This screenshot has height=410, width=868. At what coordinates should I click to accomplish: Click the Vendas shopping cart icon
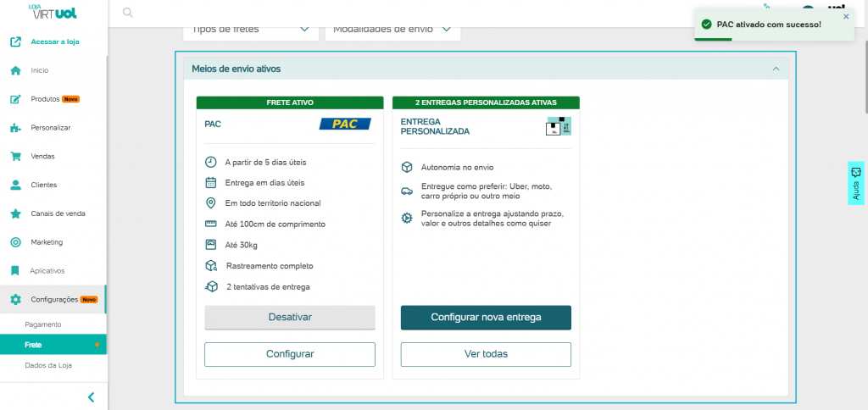coord(15,157)
